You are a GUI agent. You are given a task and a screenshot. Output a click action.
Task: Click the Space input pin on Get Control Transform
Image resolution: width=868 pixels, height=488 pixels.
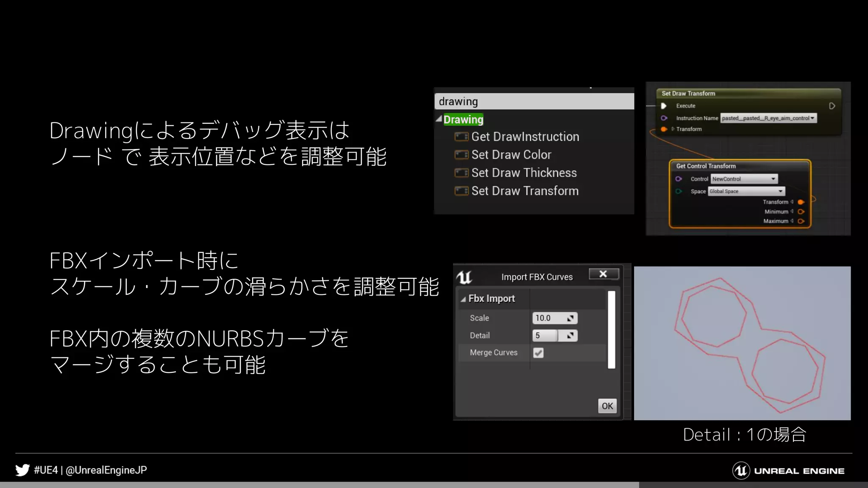coord(679,191)
